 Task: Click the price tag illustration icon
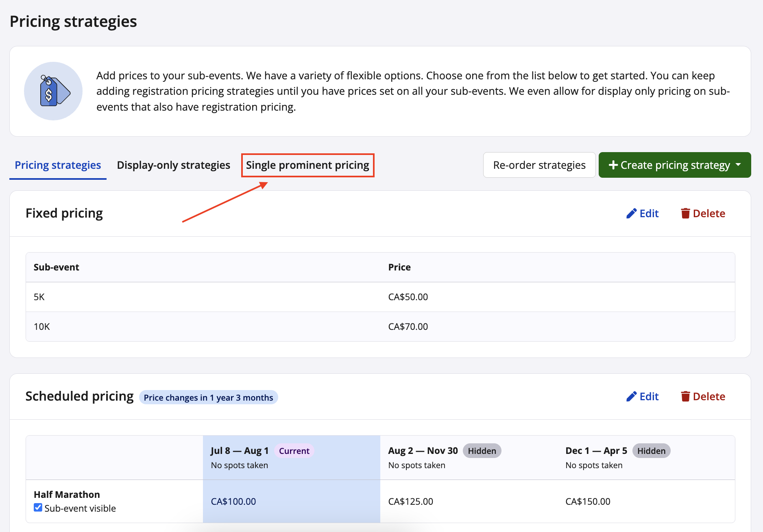point(53,91)
